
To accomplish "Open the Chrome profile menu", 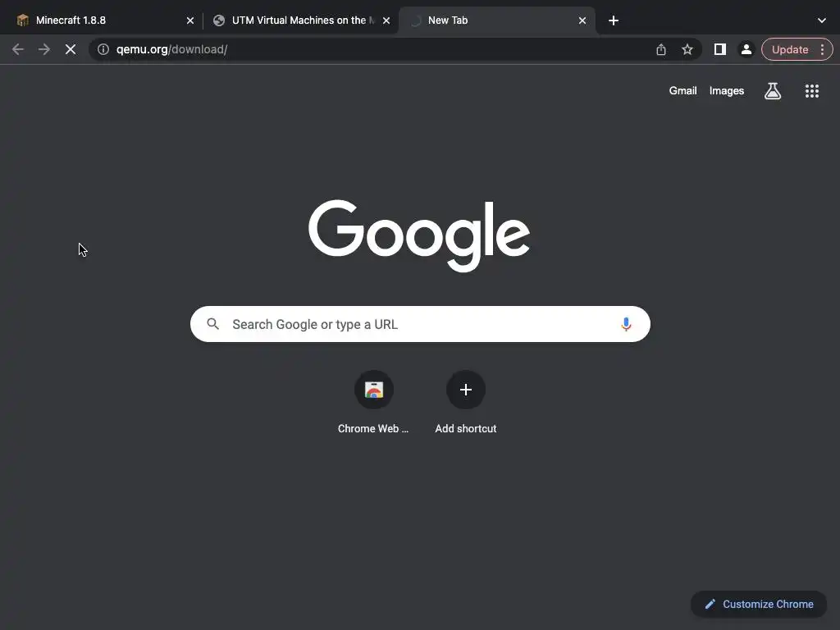I will pyautogui.click(x=746, y=49).
